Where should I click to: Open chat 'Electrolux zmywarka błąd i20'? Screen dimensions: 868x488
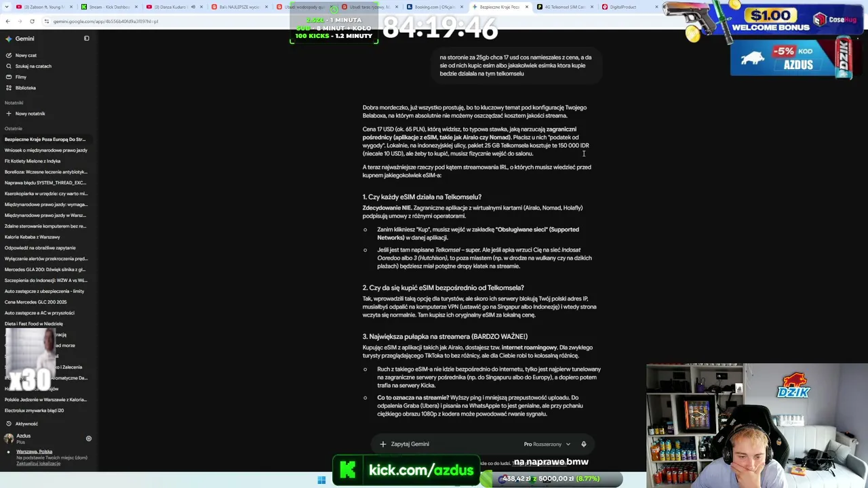34,411
